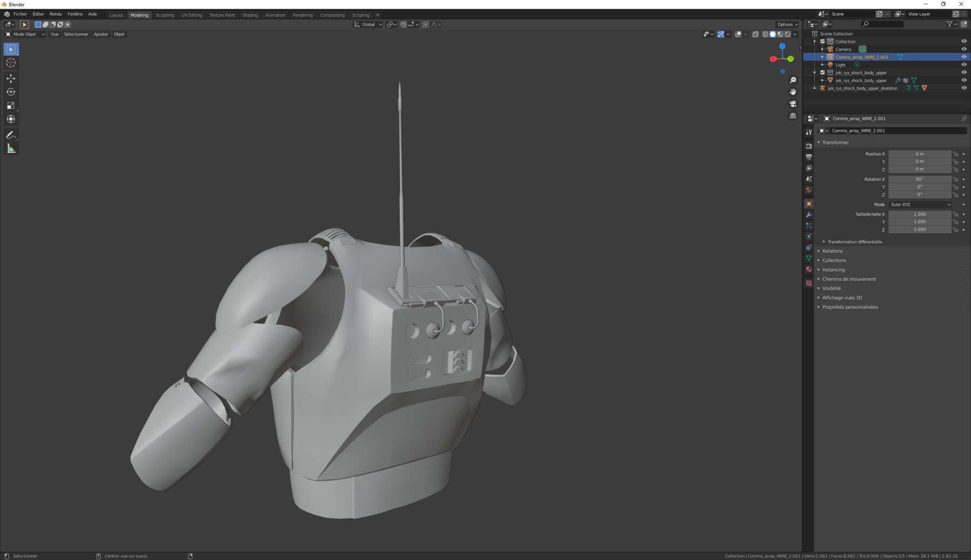This screenshot has width=971, height=560.
Task: Hide Comms_array_WIRE_2.001 with its eye icon
Action: click(964, 57)
